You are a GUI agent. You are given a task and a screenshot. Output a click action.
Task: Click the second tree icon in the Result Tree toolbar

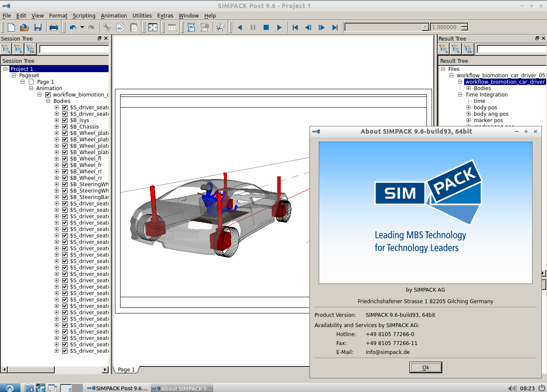(456, 49)
